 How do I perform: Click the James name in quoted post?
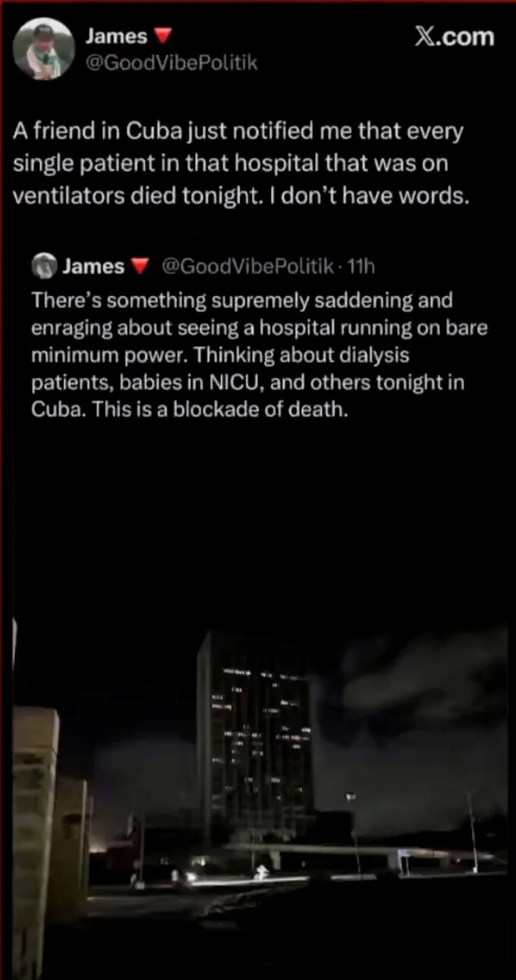[x=93, y=266]
